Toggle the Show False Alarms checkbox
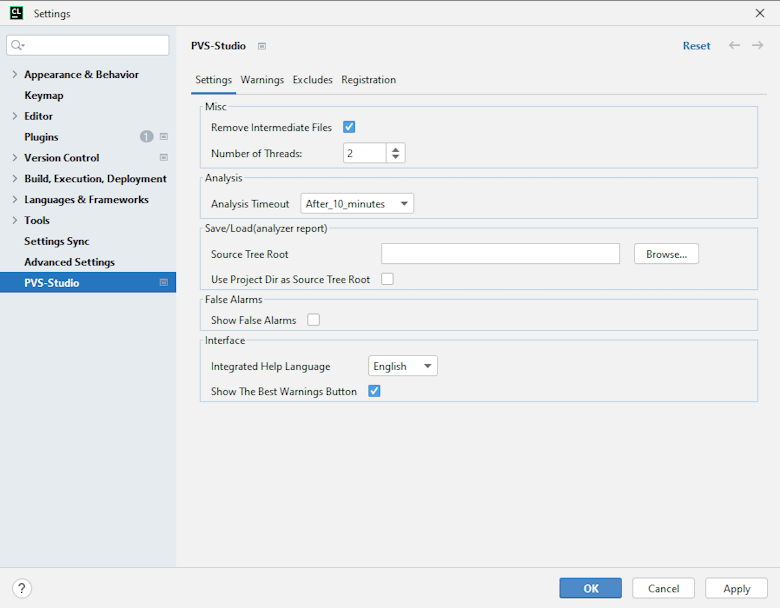This screenshot has height=608, width=780. [x=314, y=320]
